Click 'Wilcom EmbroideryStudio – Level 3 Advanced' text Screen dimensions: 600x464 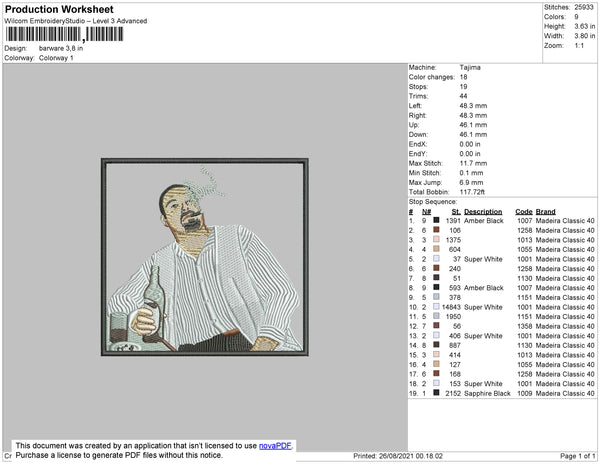pos(76,21)
